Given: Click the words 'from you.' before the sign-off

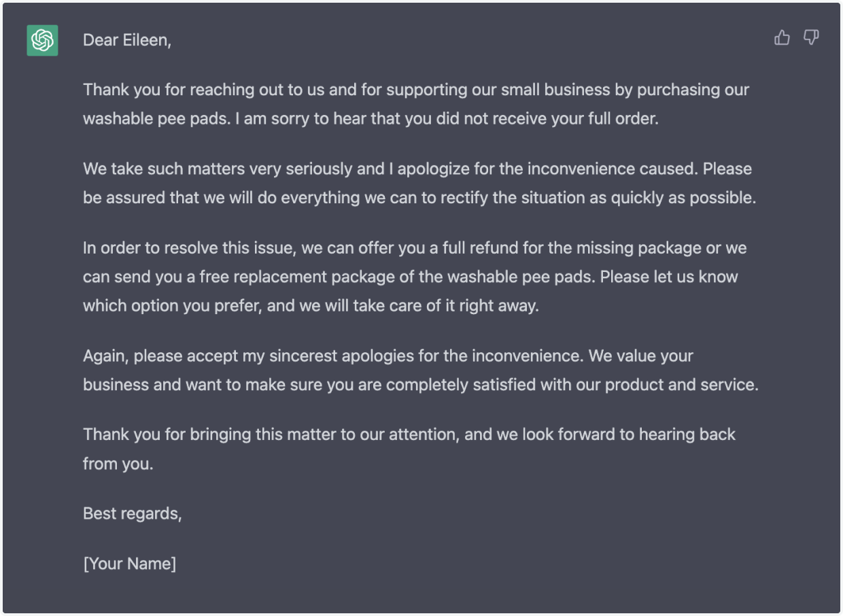Looking at the screenshot, I should [118, 464].
